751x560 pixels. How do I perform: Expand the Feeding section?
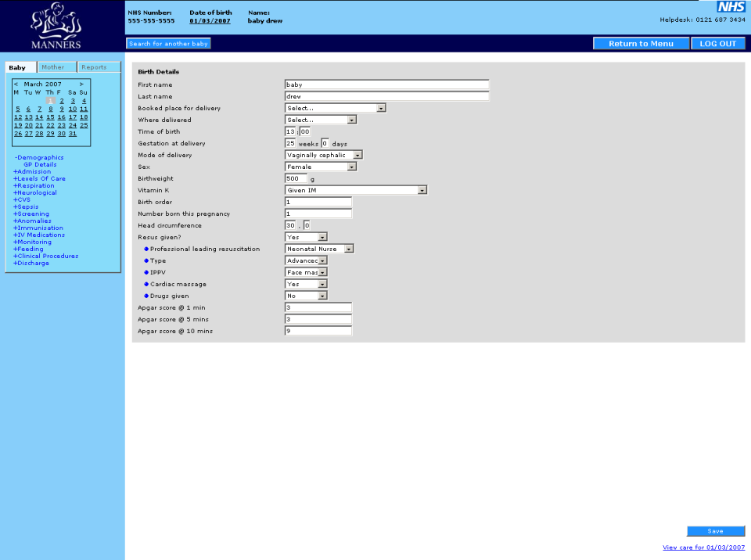(x=28, y=249)
